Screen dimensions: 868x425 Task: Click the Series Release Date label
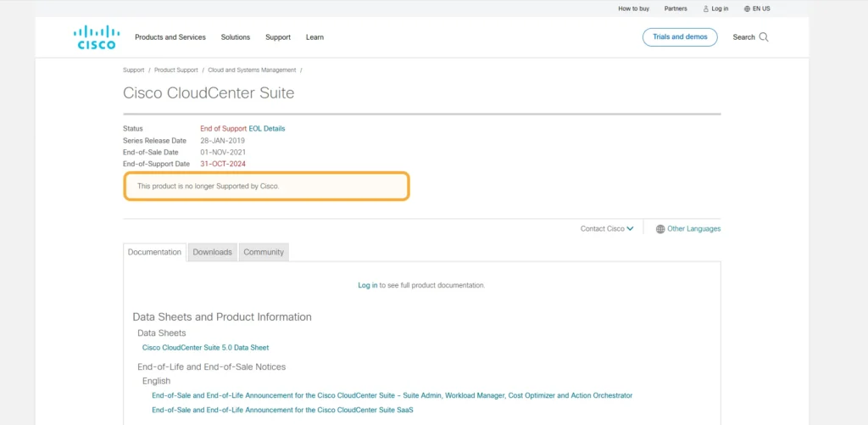154,141
